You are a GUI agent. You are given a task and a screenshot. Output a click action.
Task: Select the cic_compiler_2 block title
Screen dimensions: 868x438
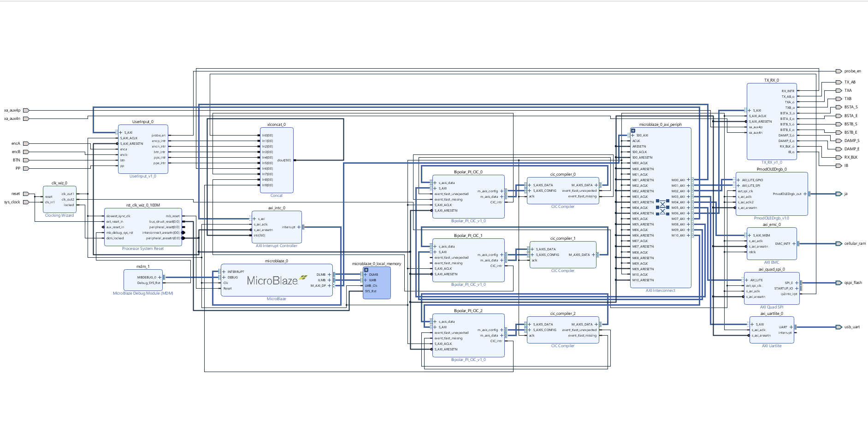(563, 314)
